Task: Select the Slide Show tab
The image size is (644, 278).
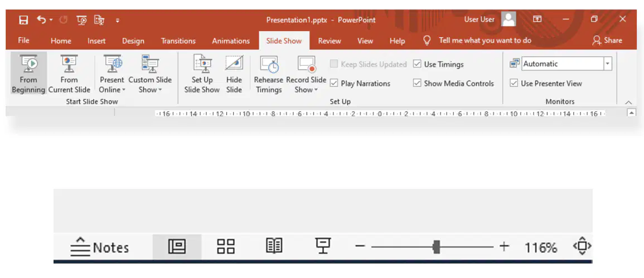Action: [x=284, y=41]
